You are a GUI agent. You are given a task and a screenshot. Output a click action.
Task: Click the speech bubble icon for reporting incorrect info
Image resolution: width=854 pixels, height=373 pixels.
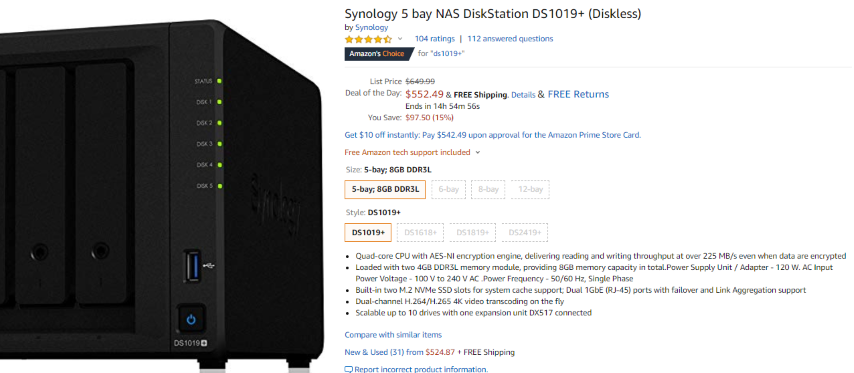(x=349, y=370)
